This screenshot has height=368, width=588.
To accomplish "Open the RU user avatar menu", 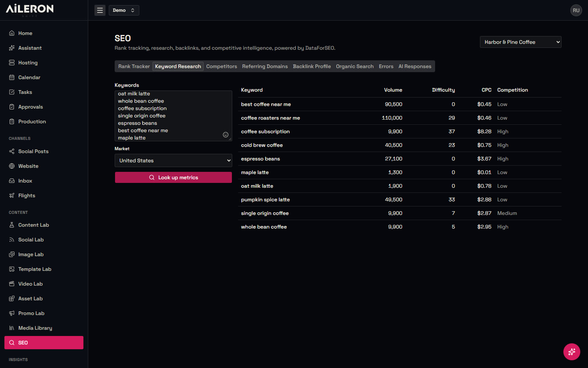I will click(576, 10).
